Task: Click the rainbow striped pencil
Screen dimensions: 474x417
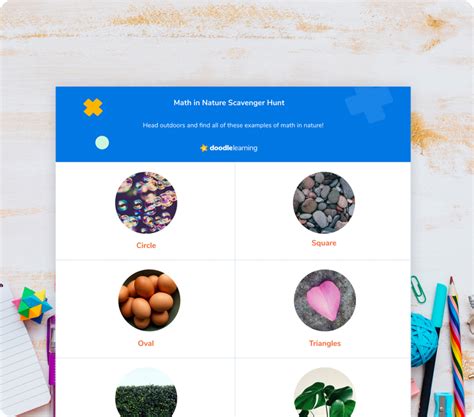Action: coord(456,347)
